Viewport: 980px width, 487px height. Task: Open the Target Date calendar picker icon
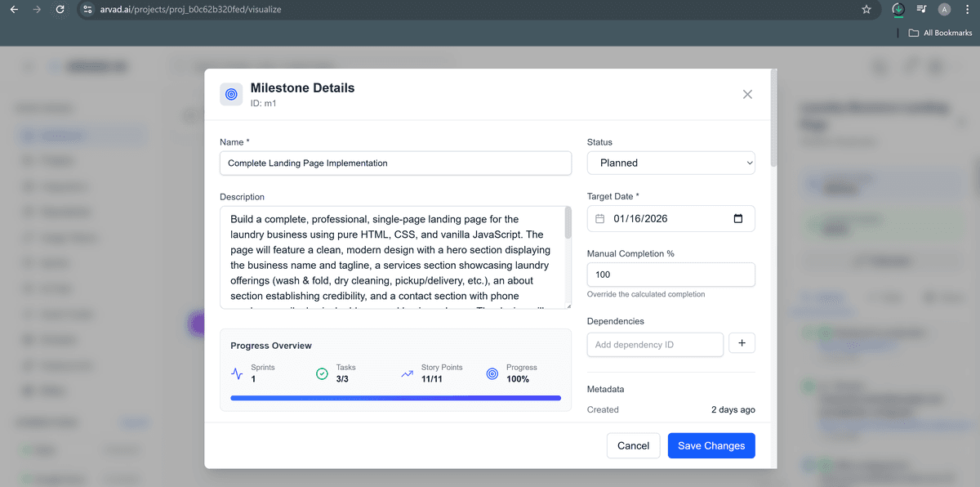coord(738,218)
